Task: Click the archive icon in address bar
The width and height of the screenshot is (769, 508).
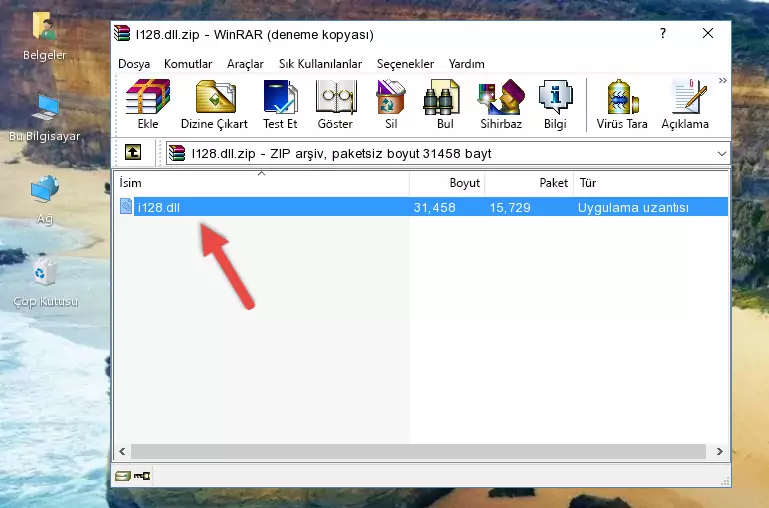Action: 177,153
